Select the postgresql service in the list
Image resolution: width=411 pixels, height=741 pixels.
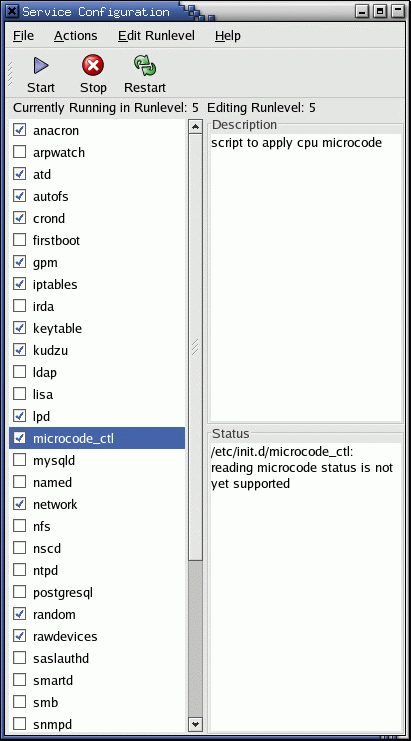tap(97, 592)
